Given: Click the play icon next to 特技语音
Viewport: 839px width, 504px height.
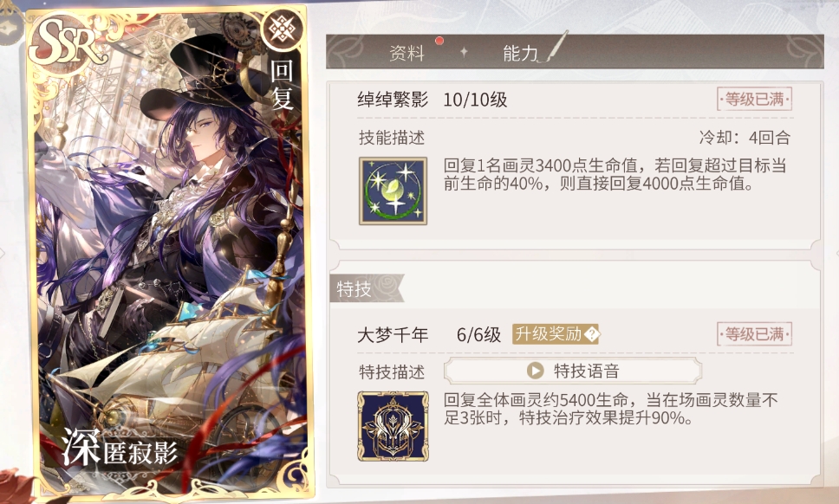Looking at the screenshot, I should click(x=535, y=371).
